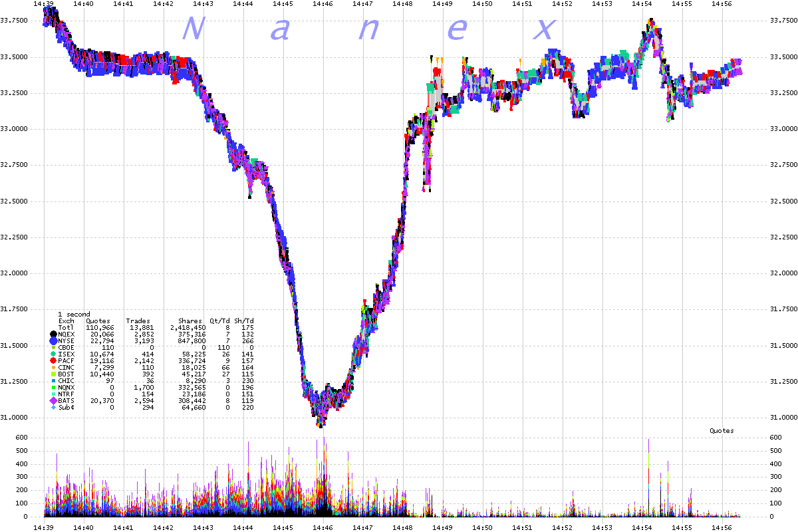Select the 'CINC' exchange label
This screenshot has height=532, width=798.
pos(66,368)
